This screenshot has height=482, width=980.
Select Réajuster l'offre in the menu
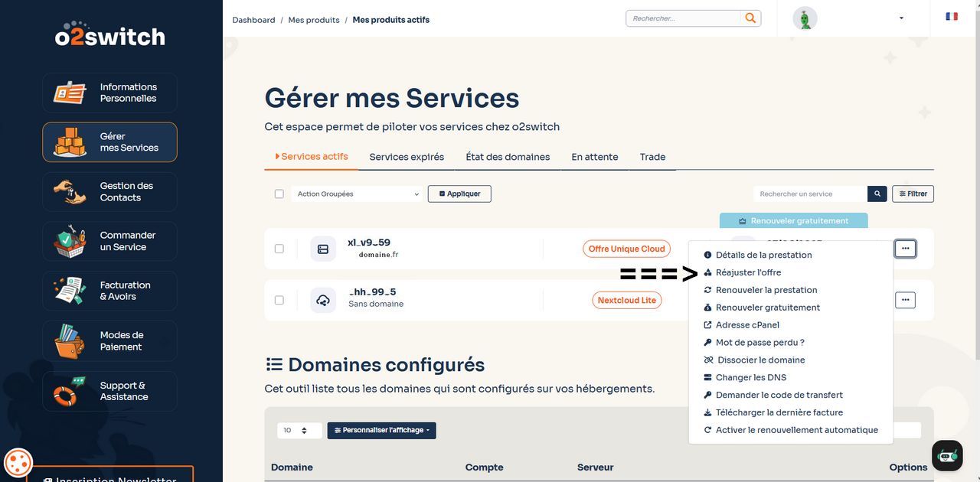pos(748,272)
